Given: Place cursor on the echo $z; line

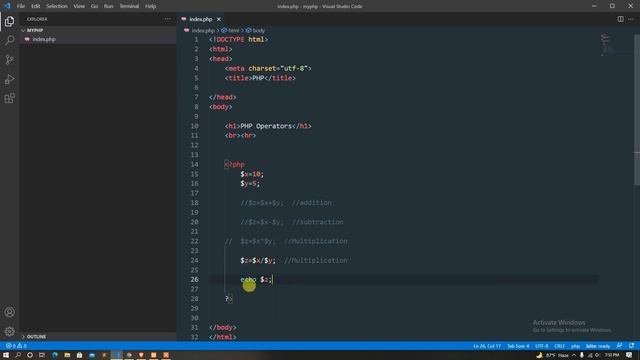Looking at the screenshot, I should [x=256, y=280].
